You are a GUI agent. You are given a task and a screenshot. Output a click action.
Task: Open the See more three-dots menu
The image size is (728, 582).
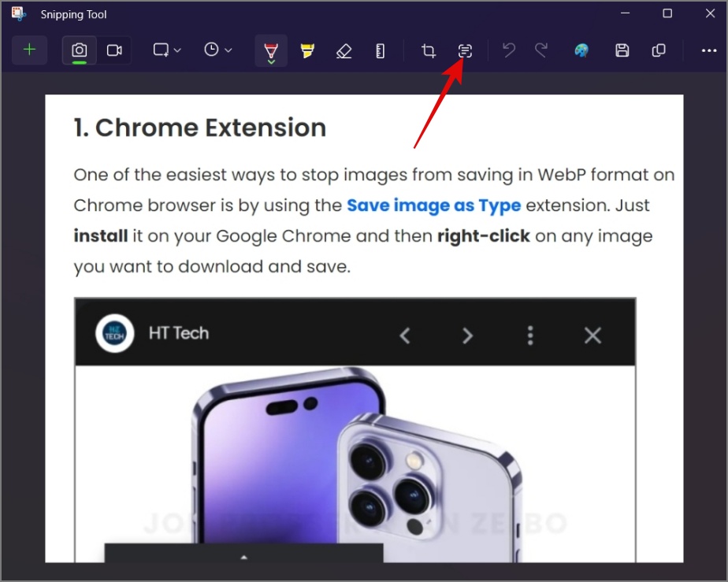click(708, 50)
